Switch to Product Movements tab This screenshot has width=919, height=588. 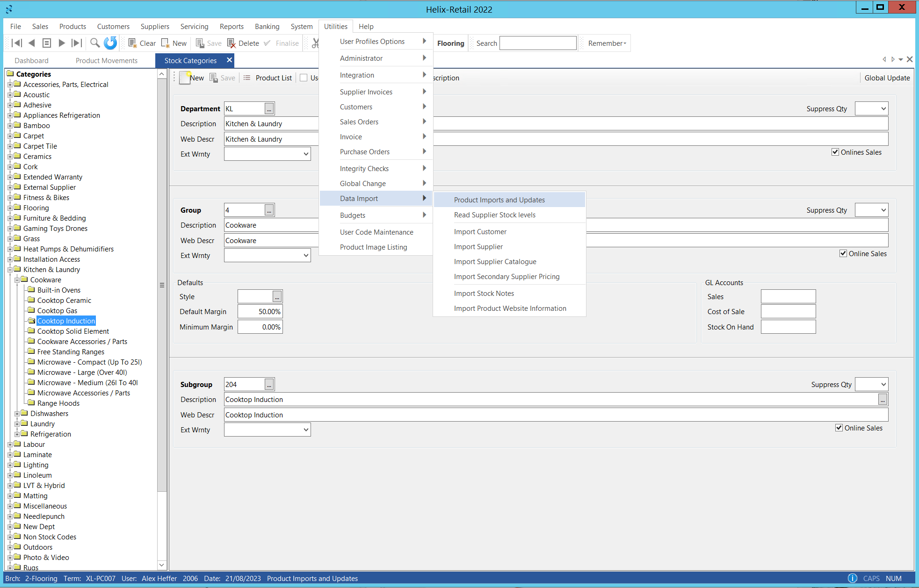point(107,60)
